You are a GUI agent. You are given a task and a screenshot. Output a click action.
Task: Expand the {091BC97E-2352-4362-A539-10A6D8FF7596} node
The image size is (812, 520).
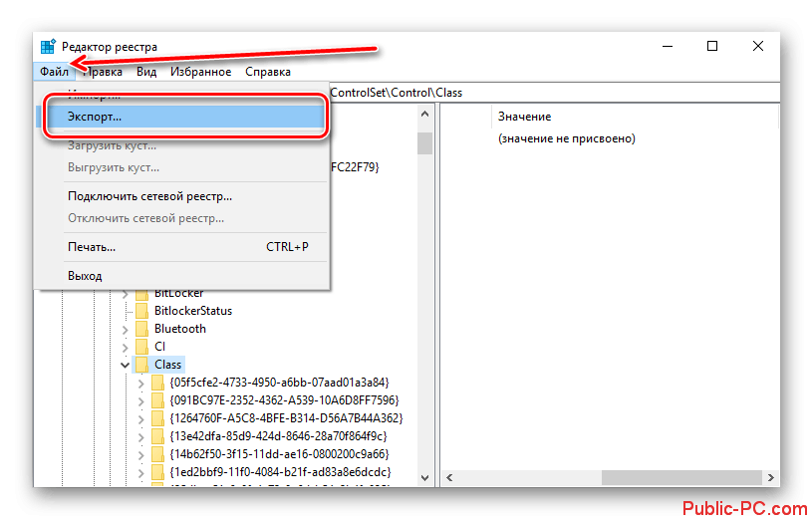pos(140,401)
